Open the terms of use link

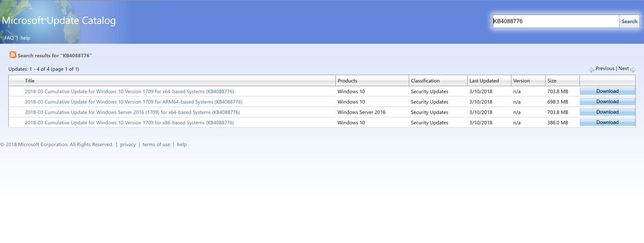click(156, 145)
